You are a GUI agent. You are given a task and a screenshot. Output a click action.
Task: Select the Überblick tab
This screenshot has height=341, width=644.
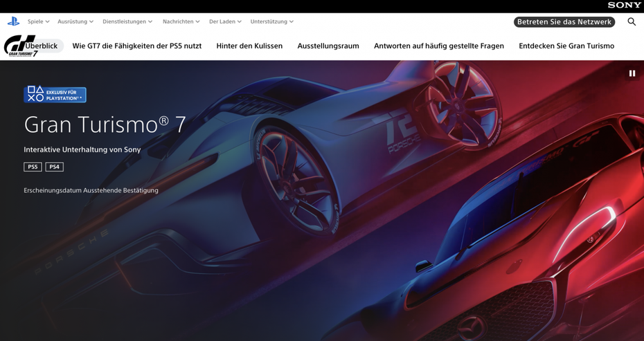point(42,46)
